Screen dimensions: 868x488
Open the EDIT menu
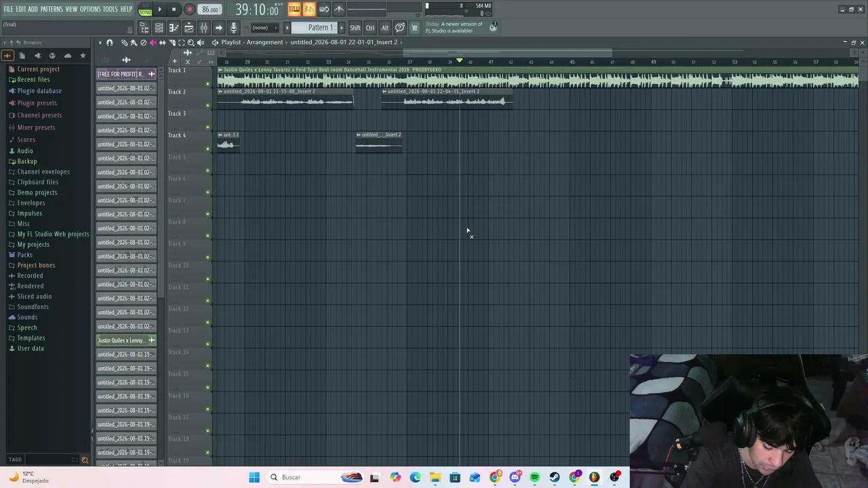pyautogui.click(x=20, y=9)
